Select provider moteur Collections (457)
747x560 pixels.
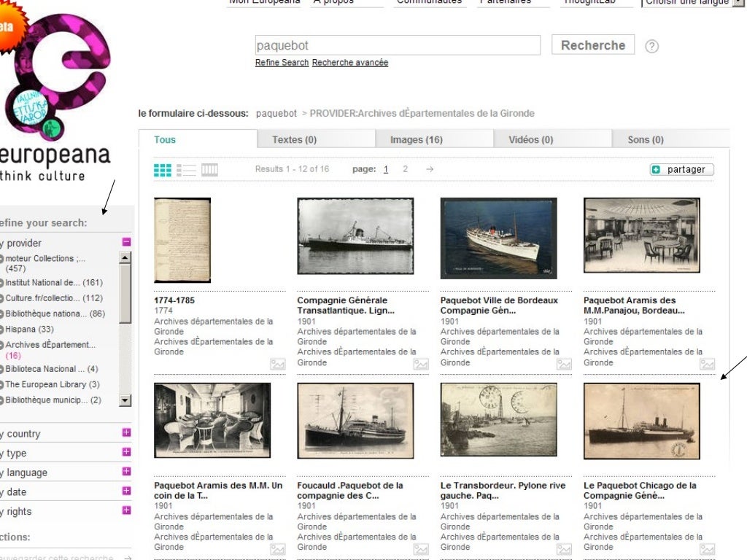click(x=45, y=263)
